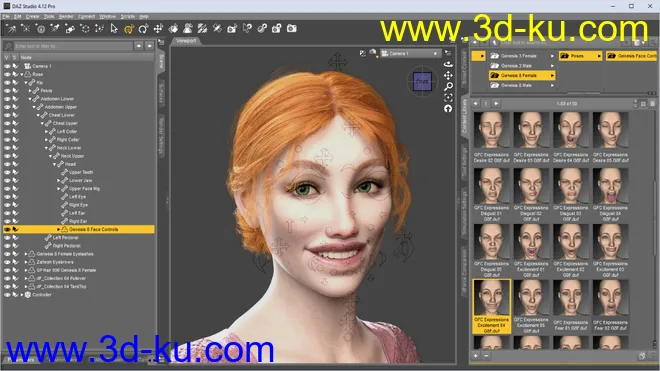Open the Content Library side tab
This screenshot has height=371, width=660.
click(x=465, y=117)
